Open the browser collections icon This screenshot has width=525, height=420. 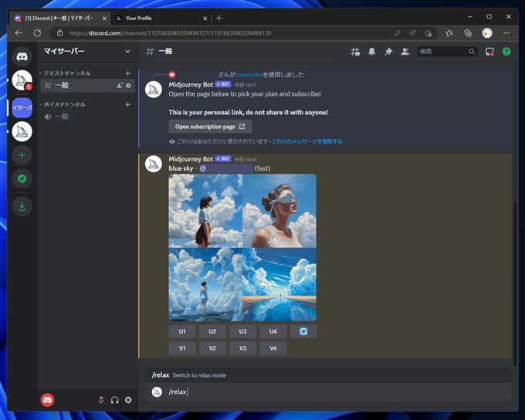click(x=468, y=33)
